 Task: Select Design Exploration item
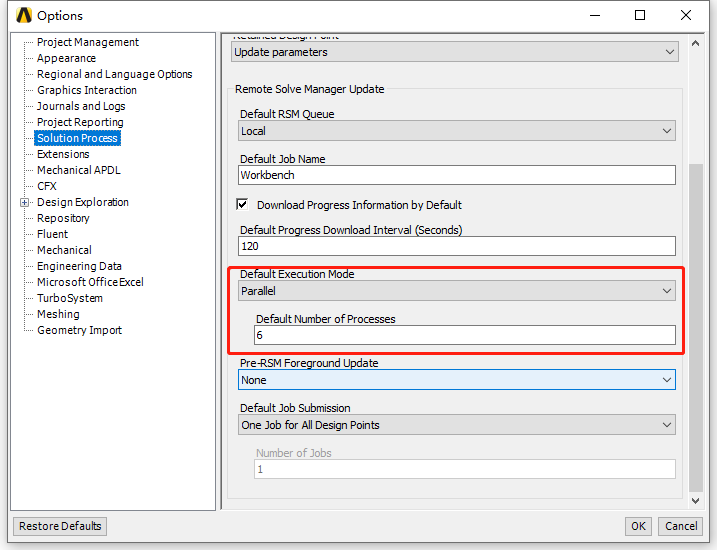click(x=83, y=202)
